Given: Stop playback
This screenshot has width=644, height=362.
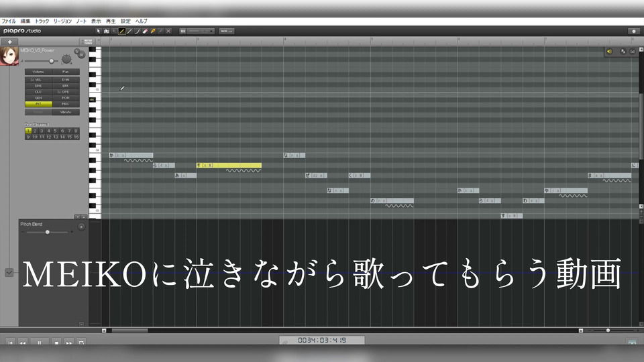Looking at the screenshot, I should click(56, 343).
